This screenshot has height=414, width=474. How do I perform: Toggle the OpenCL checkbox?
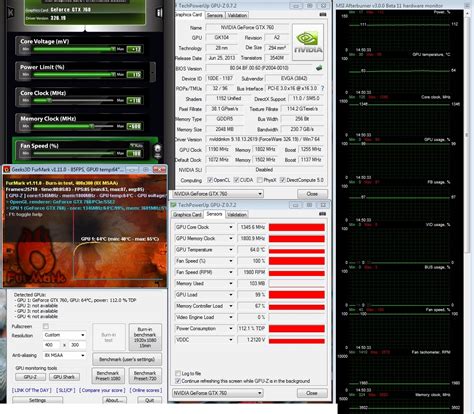[x=210, y=180]
